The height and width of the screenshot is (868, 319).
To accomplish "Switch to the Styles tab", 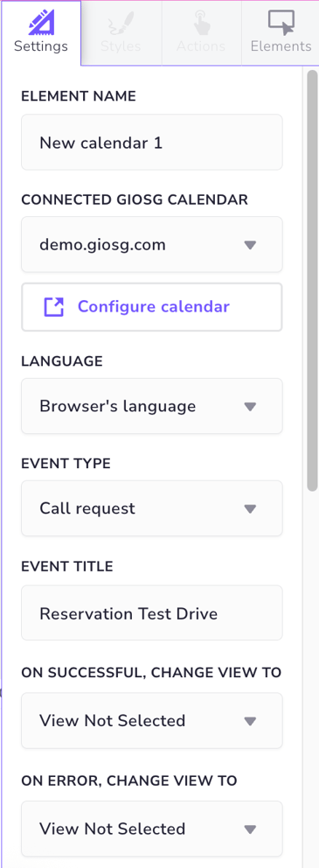I will [x=121, y=33].
